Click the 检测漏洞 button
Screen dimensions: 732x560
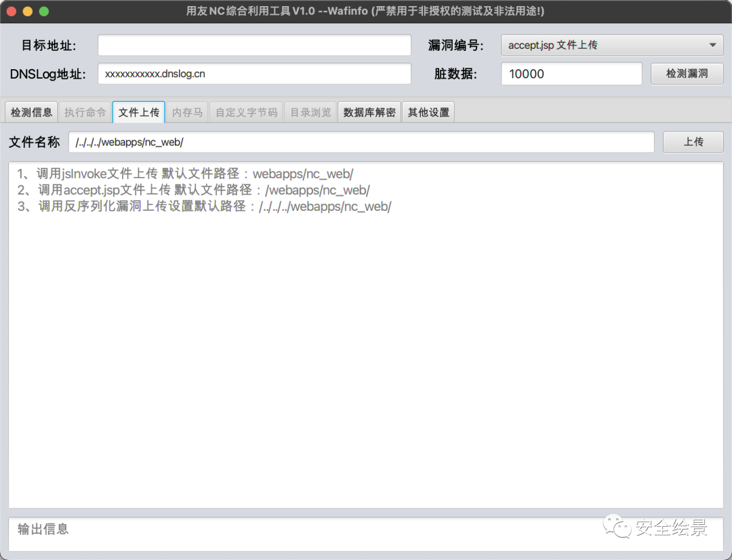click(687, 74)
